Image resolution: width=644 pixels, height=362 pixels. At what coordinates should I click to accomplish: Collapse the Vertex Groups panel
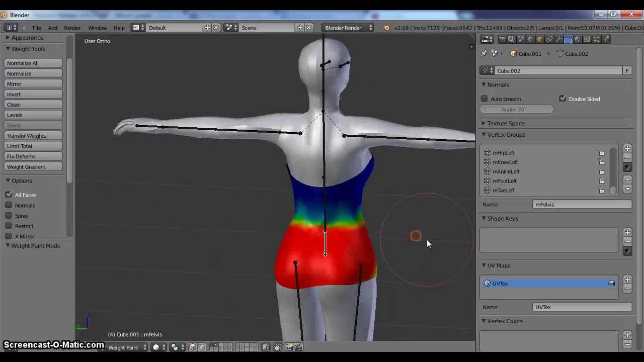pyautogui.click(x=484, y=135)
